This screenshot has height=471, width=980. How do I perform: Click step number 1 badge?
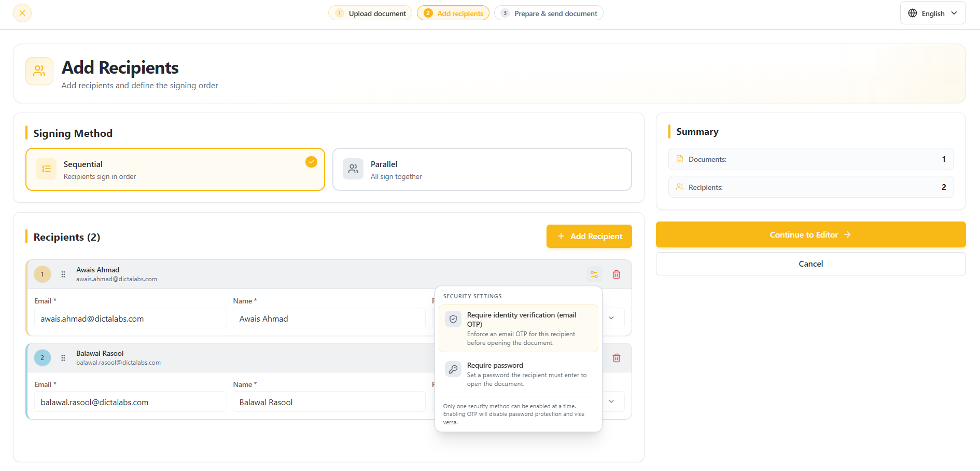pos(340,13)
